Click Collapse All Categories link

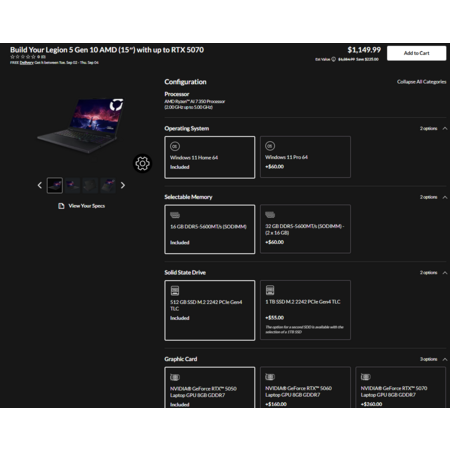421,82
